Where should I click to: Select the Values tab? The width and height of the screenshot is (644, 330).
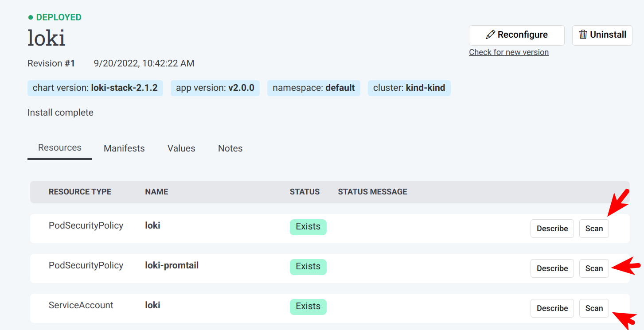(181, 148)
